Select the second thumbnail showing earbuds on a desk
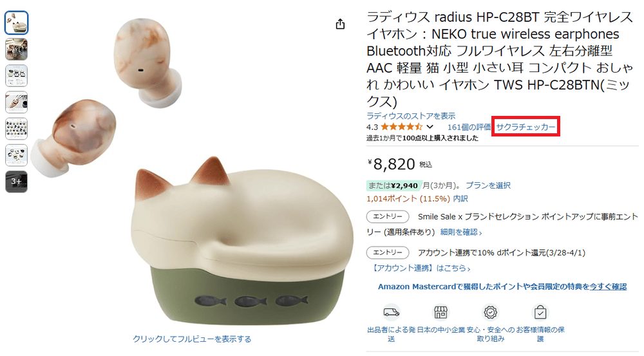 tap(17, 50)
